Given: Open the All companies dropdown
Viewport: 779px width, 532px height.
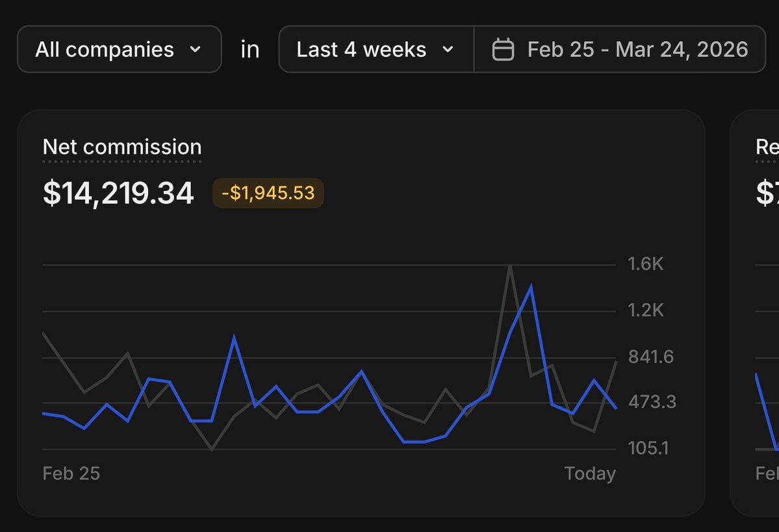Looking at the screenshot, I should coord(120,49).
